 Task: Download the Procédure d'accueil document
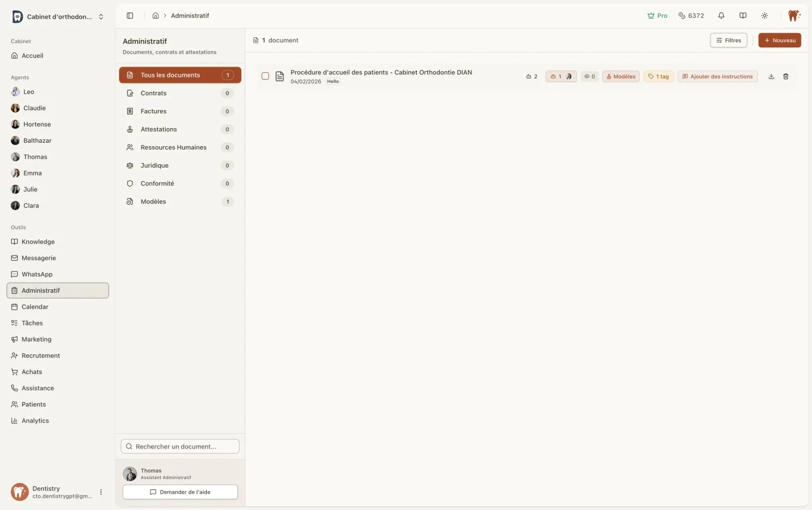771,77
